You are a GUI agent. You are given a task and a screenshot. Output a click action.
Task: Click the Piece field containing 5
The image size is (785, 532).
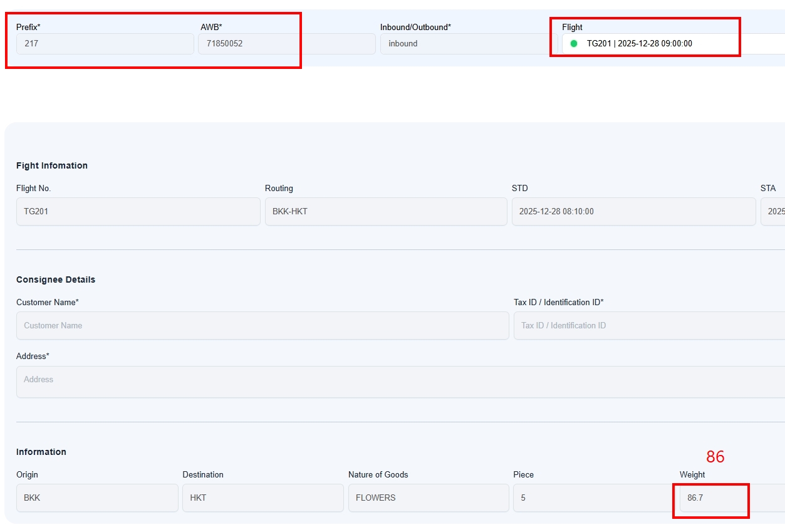tap(593, 498)
